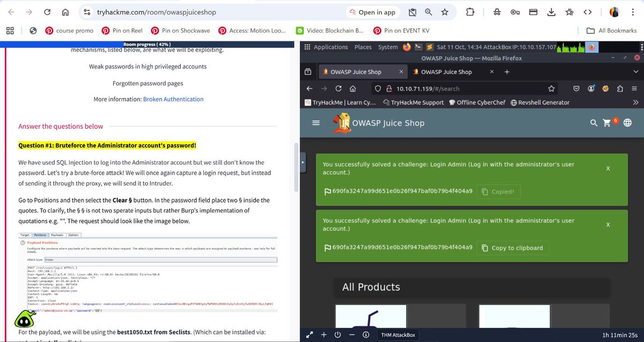644x342 pixels.
Task: Click Chrome's back arrow
Action: [11, 12]
